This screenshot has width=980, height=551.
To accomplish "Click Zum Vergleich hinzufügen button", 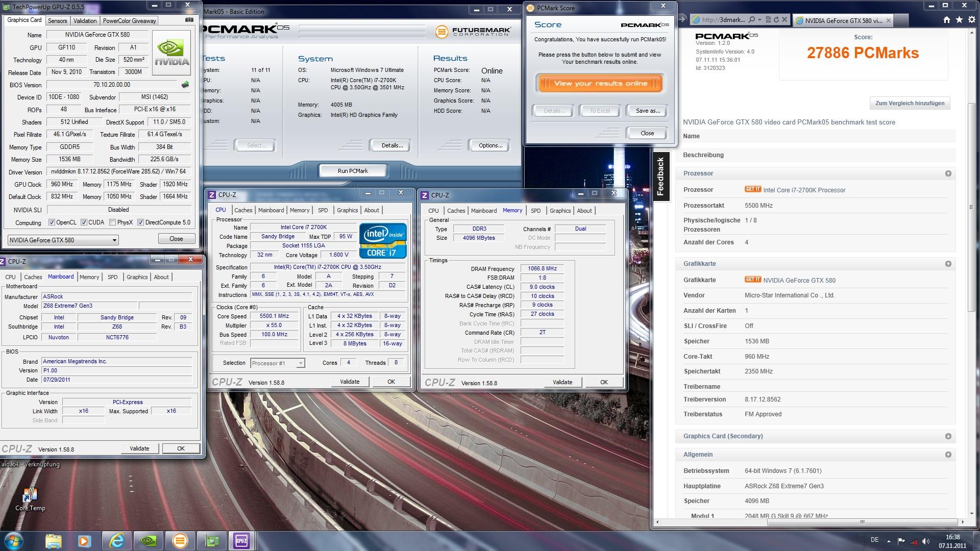I will click(910, 103).
